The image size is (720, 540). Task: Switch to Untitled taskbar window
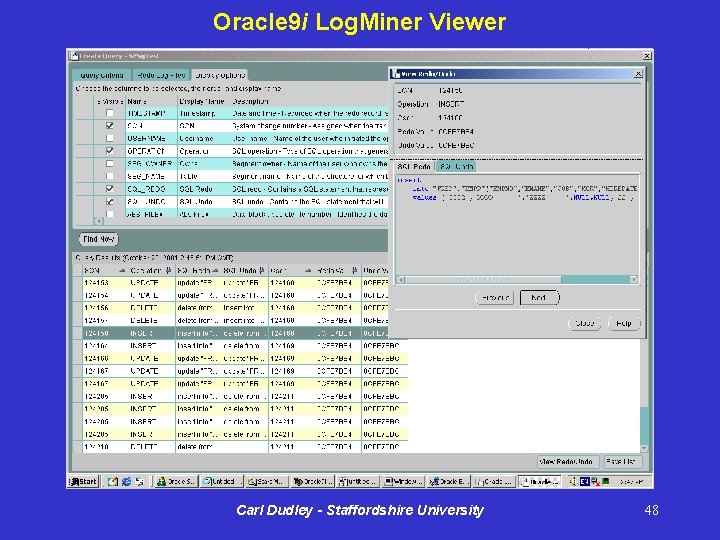pyautogui.click(x=222, y=481)
